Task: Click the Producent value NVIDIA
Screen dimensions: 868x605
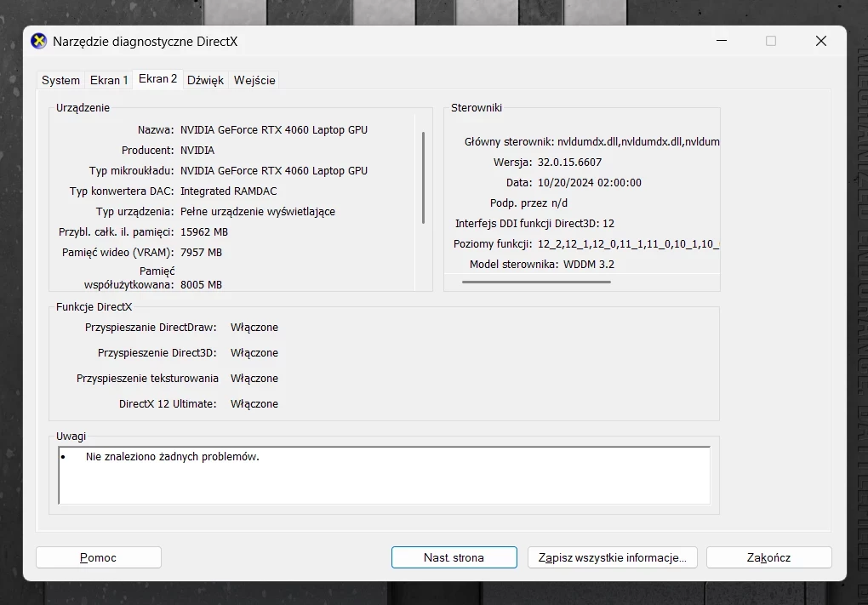Action: pyautogui.click(x=197, y=151)
